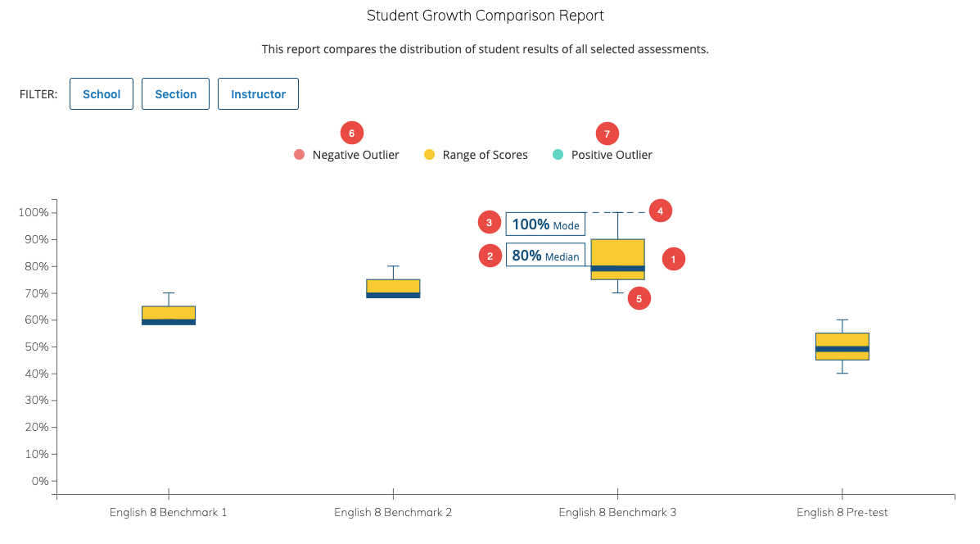Screen dimensions: 980x544
Task: Click the red marker numbered 3
Action: [x=489, y=222]
